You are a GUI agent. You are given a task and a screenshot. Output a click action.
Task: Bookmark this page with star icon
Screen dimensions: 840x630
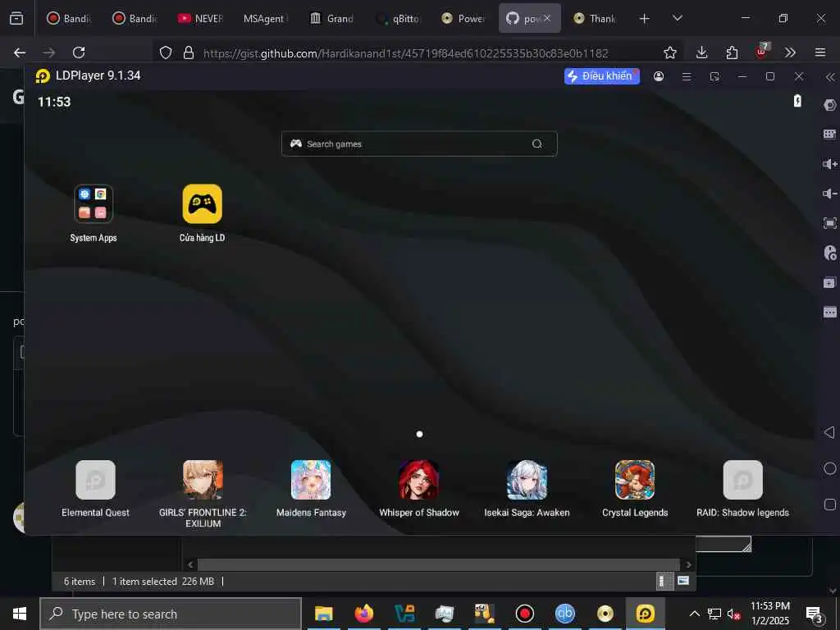pos(669,52)
